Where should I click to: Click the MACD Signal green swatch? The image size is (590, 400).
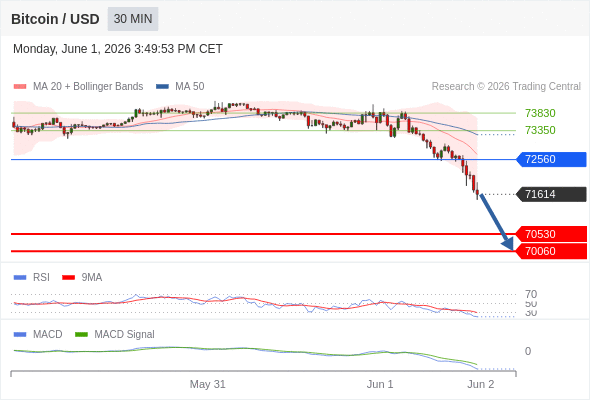(x=81, y=335)
